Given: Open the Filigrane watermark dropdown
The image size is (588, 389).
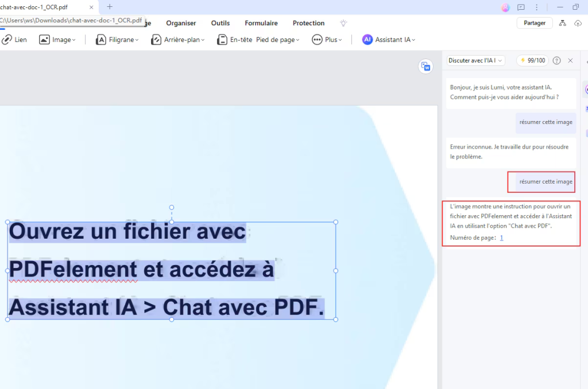Looking at the screenshot, I should click(x=117, y=40).
